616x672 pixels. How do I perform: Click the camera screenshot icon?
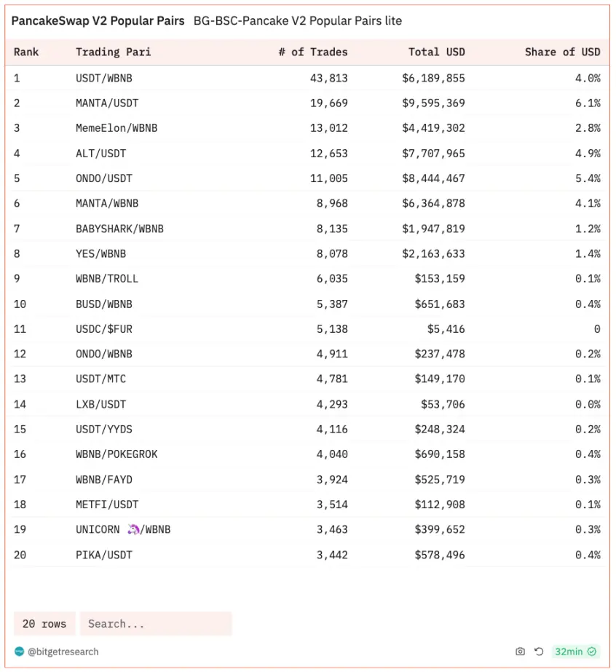(x=520, y=652)
